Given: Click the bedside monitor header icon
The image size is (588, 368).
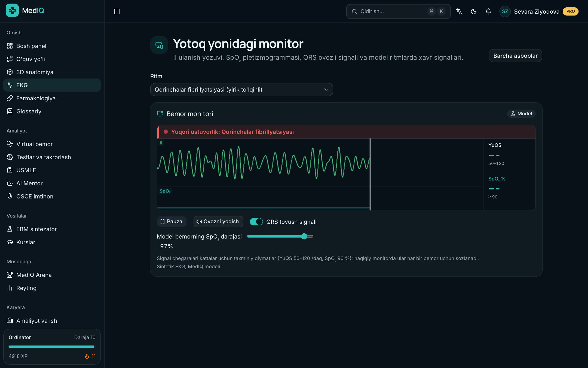Looking at the screenshot, I should (x=159, y=45).
